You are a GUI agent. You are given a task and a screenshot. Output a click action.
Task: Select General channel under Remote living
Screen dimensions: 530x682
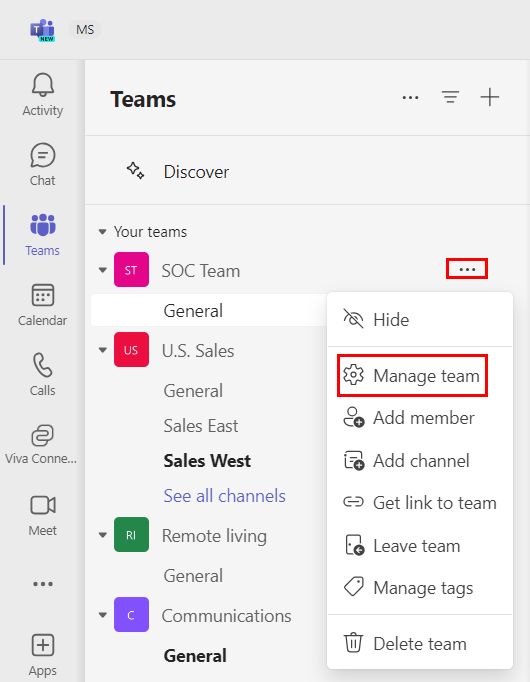[193, 576]
